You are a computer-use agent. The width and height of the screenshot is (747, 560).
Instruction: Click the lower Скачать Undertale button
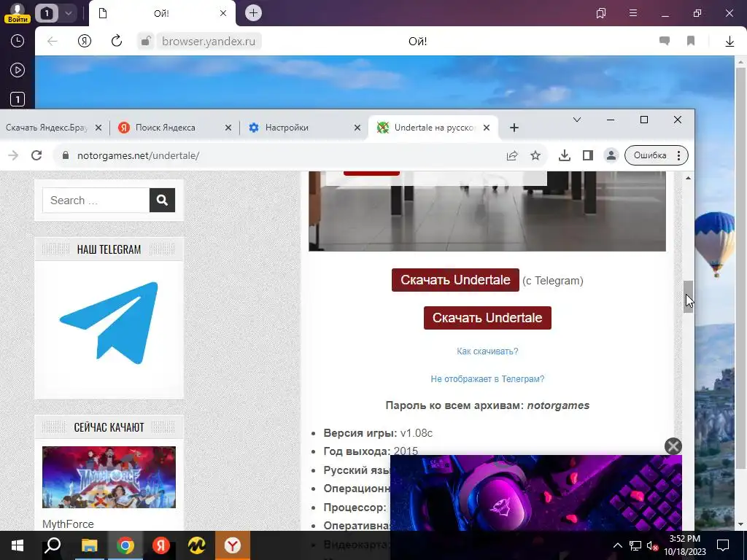[x=487, y=318]
